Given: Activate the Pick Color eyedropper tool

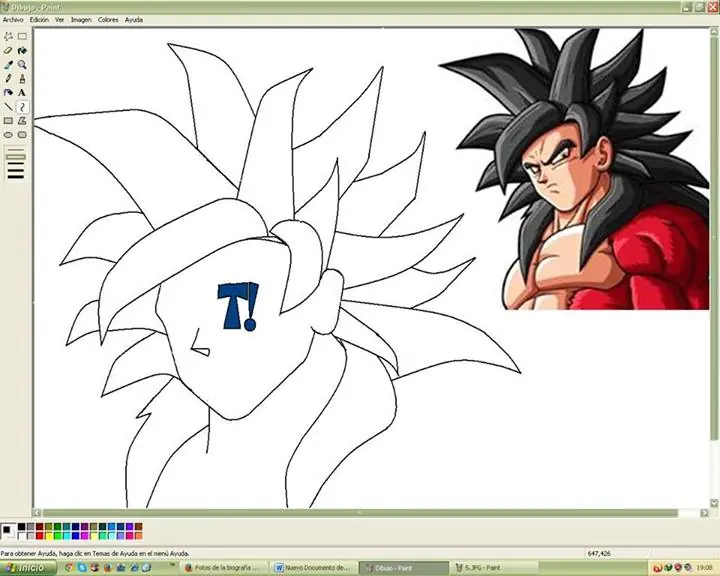Looking at the screenshot, I should click(8, 65).
